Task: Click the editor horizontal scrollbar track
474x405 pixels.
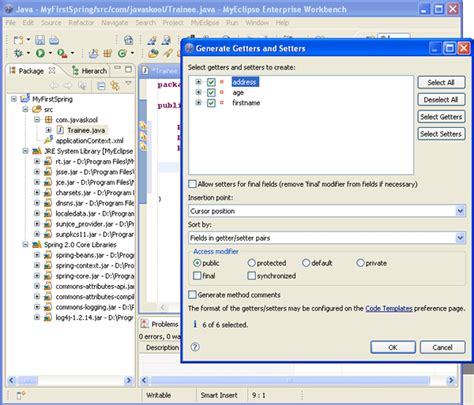Action: [297, 380]
